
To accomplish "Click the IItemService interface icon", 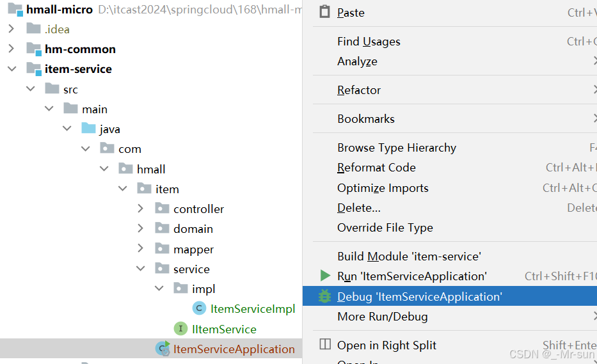I will [x=180, y=328].
